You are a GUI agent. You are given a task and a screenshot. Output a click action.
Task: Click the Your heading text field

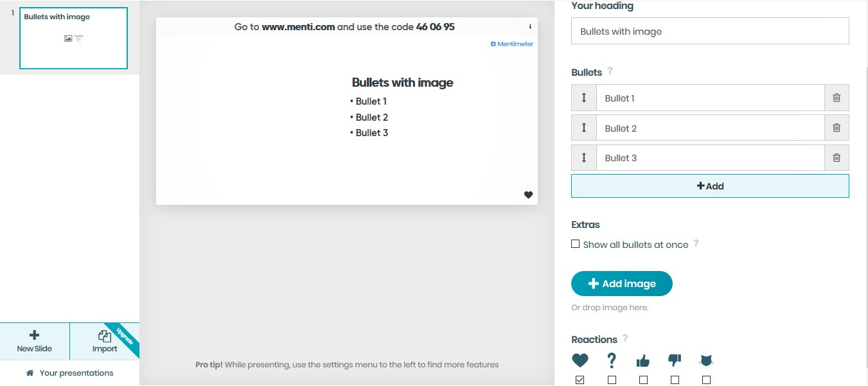click(710, 31)
